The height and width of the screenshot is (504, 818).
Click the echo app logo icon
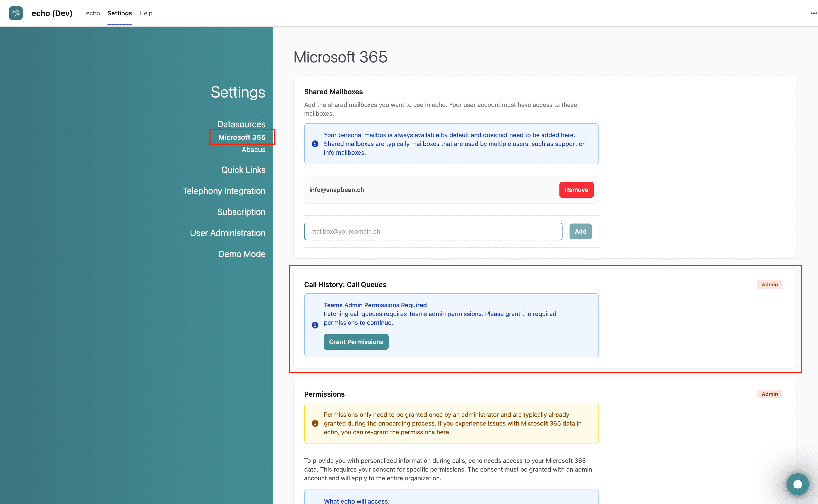click(x=16, y=13)
